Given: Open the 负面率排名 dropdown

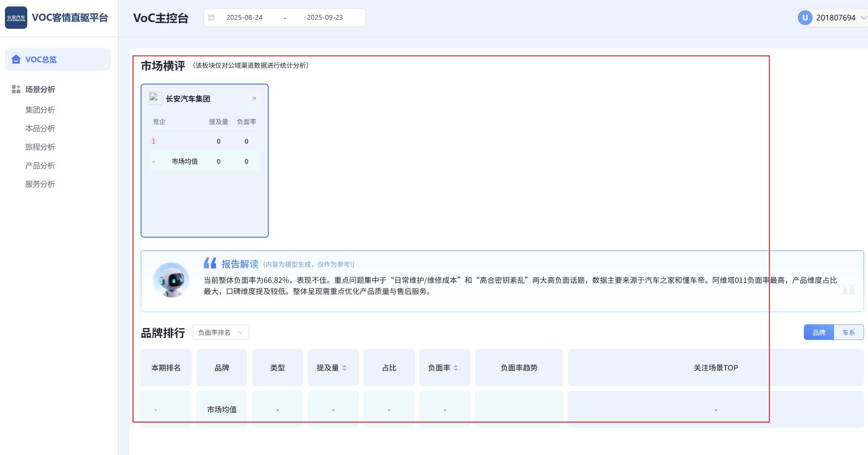Looking at the screenshot, I should pyautogui.click(x=221, y=332).
